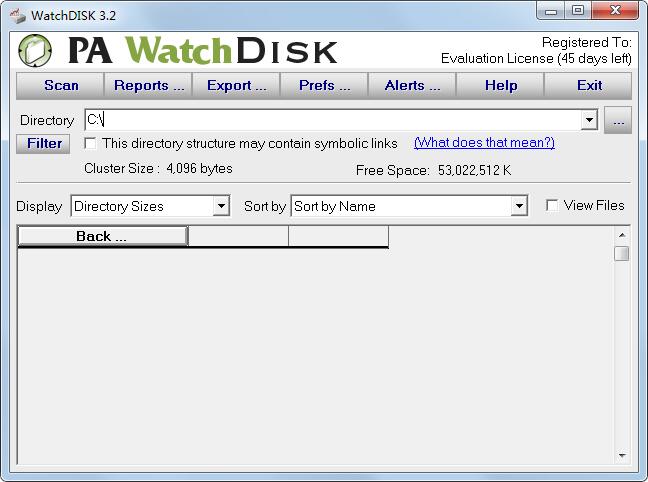Click the Filter button
Screen dimensions: 648x482
point(44,143)
